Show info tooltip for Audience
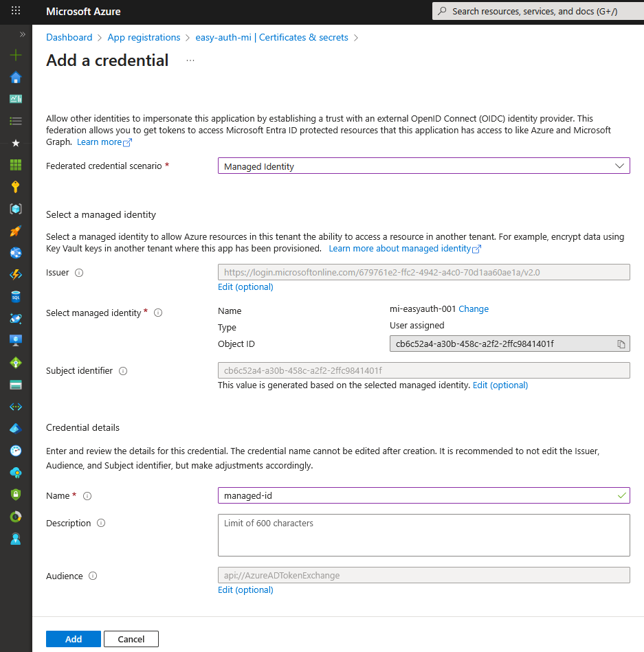The width and height of the screenshot is (644, 652). [93, 576]
